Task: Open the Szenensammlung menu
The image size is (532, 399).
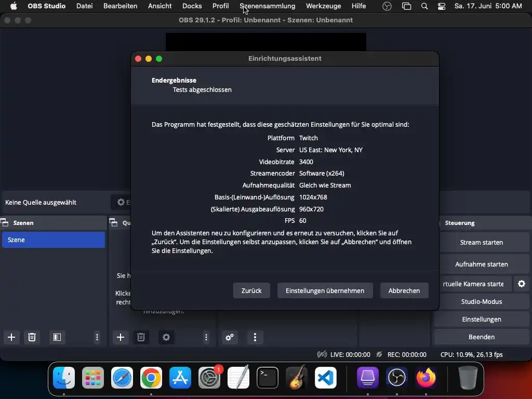Action: 268,6
